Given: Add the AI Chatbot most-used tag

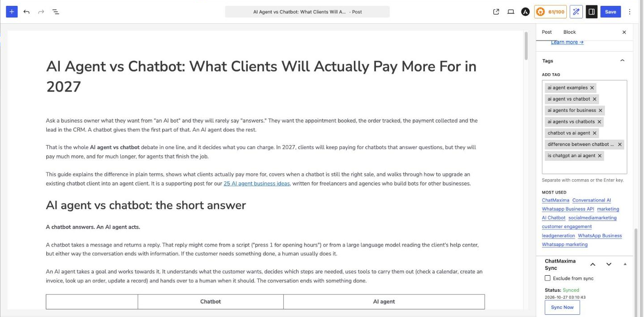Looking at the screenshot, I should 554,218.
